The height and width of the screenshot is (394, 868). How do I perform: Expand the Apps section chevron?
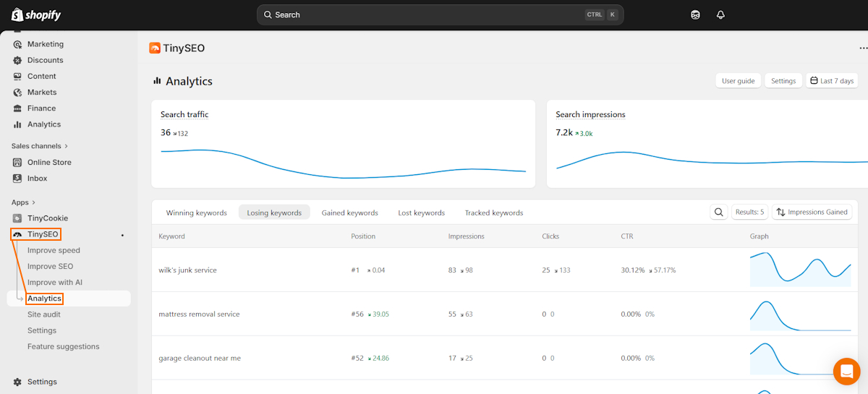coord(33,202)
